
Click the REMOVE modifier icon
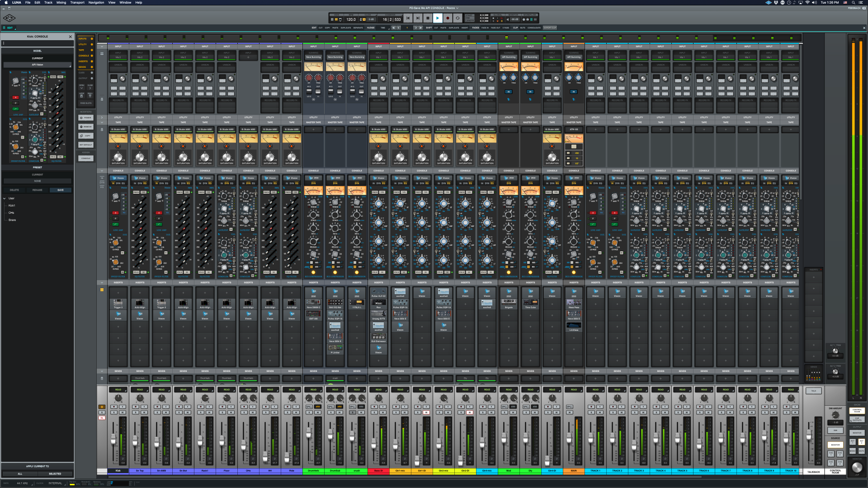86,127
